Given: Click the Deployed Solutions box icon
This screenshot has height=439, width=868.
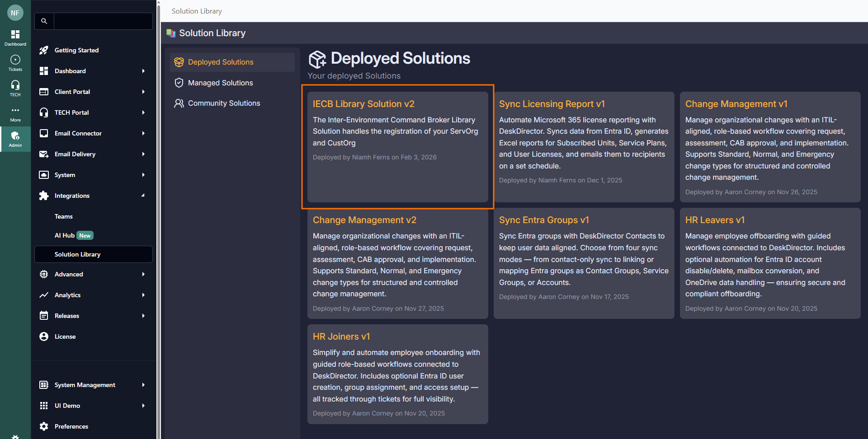Looking at the screenshot, I should 179,62.
